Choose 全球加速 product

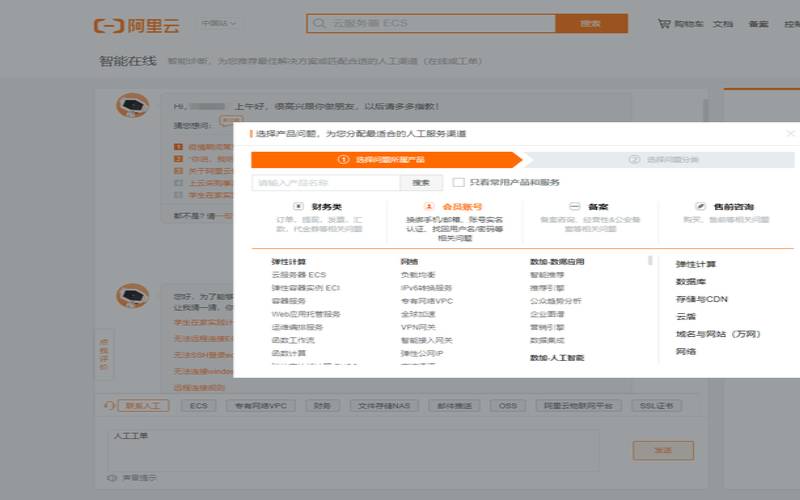point(418,314)
